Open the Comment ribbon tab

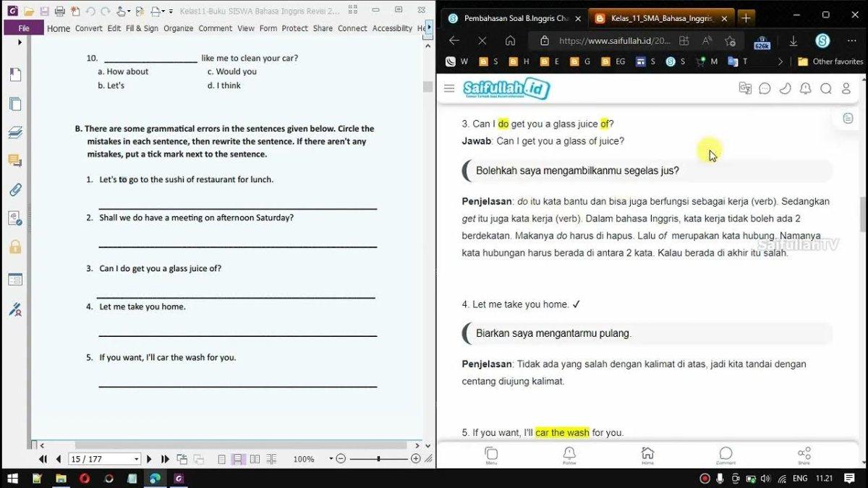[x=216, y=28]
